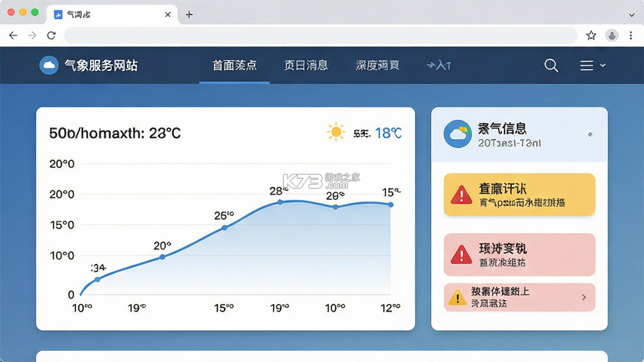644x362 pixels.
Task: Open the bottom pink alert row
Action: [519, 297]
